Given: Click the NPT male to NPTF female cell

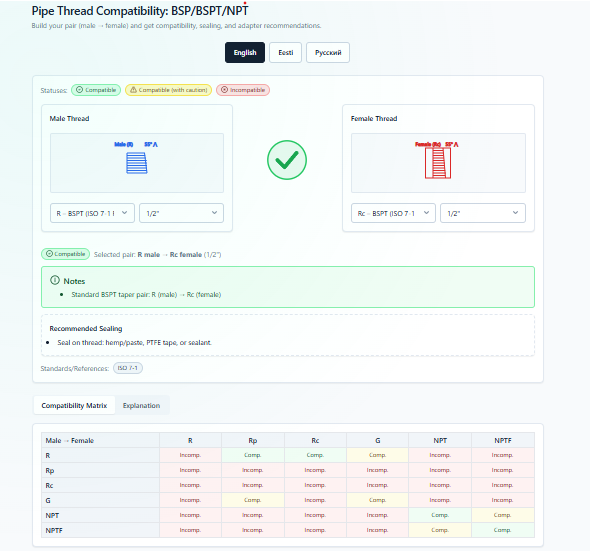Looking at the screenshot, I should click(x=503, y=515).
